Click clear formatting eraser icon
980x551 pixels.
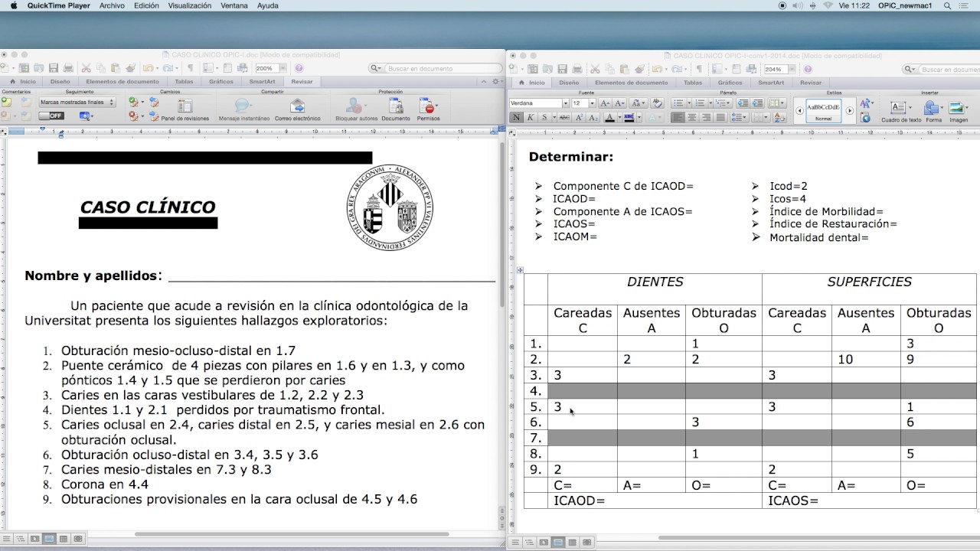click(x=656, y=103)
